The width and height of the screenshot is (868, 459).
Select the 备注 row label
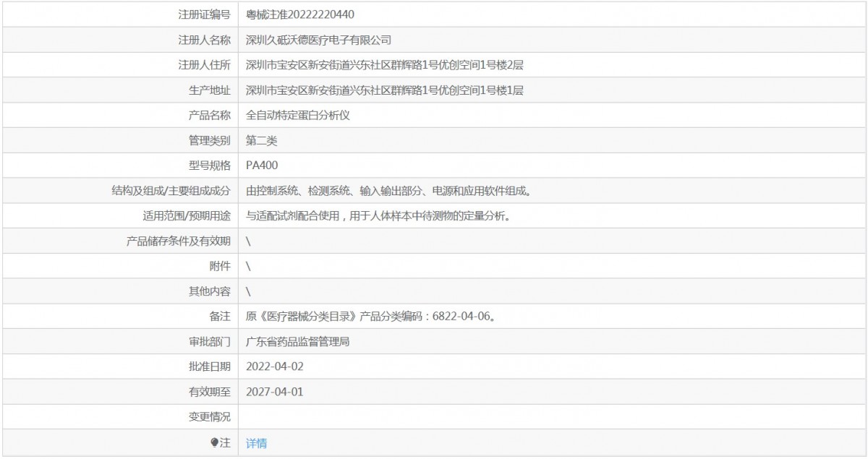coord(220,316)
